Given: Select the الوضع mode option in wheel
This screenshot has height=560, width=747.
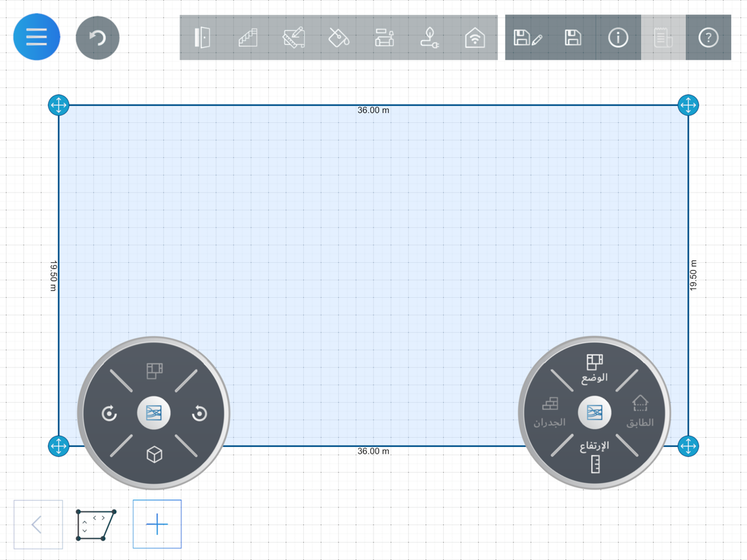Looking at the screenshot, I should click(x=594, y=369).
